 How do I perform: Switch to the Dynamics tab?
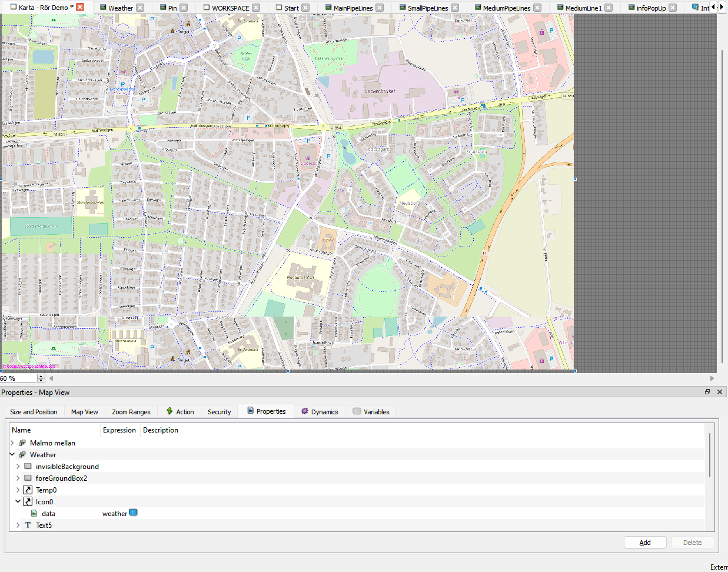tap(320, 412)
